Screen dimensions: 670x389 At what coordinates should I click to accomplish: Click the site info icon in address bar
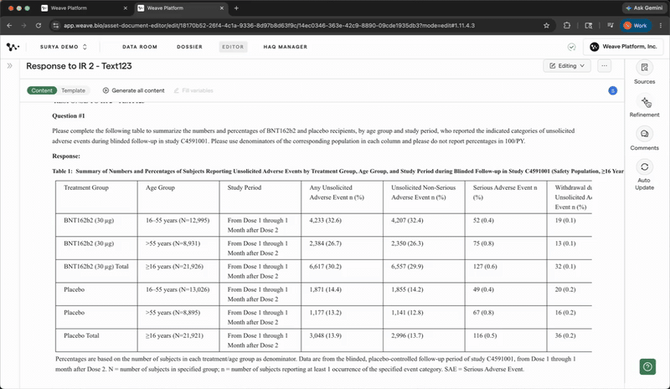click(x=56, y=26)
